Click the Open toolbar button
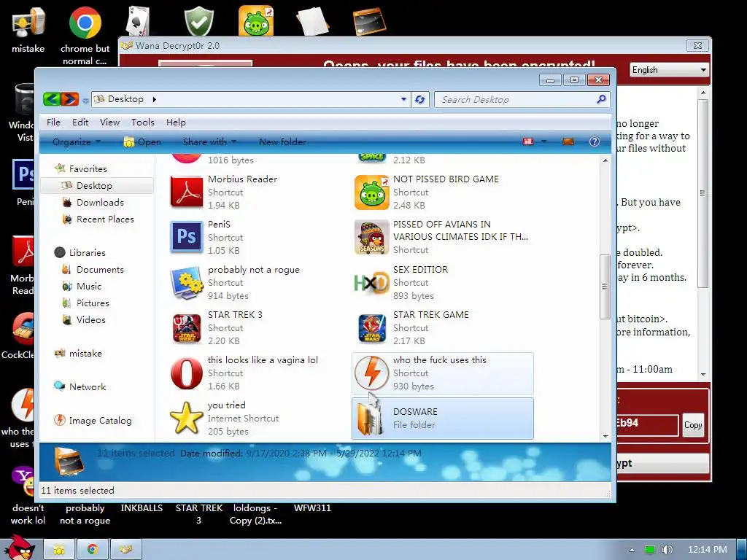Screen dimensions: 747x560 [x=142, y=141]
